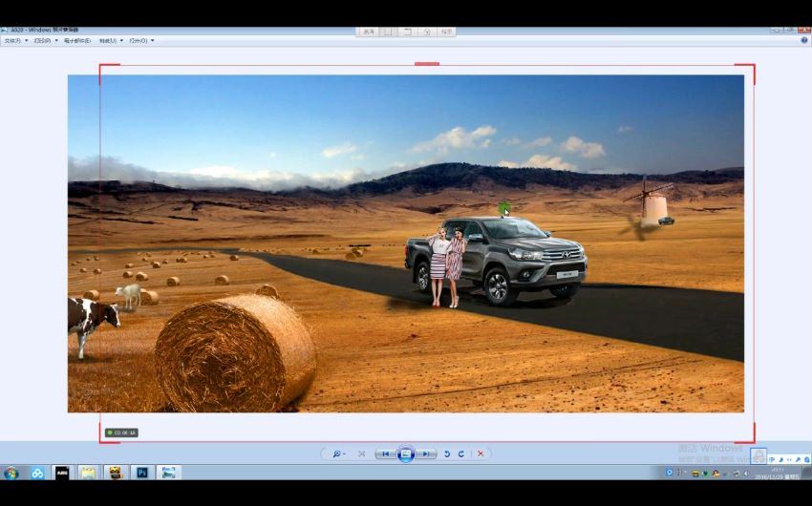The width and height of the screenshot is (812, 506).
Task: Open the file explorer folder in the taskbar
Action: (88, 473)
